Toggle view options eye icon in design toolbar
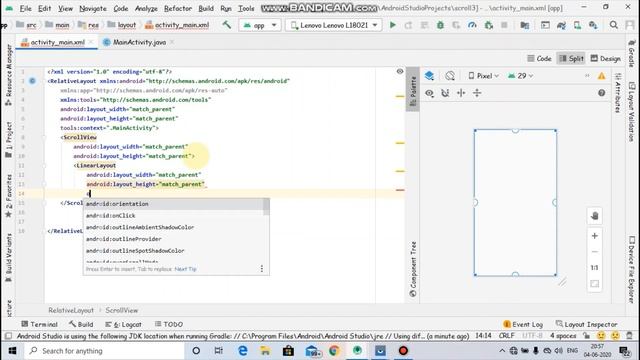 (x=429, y=93)
